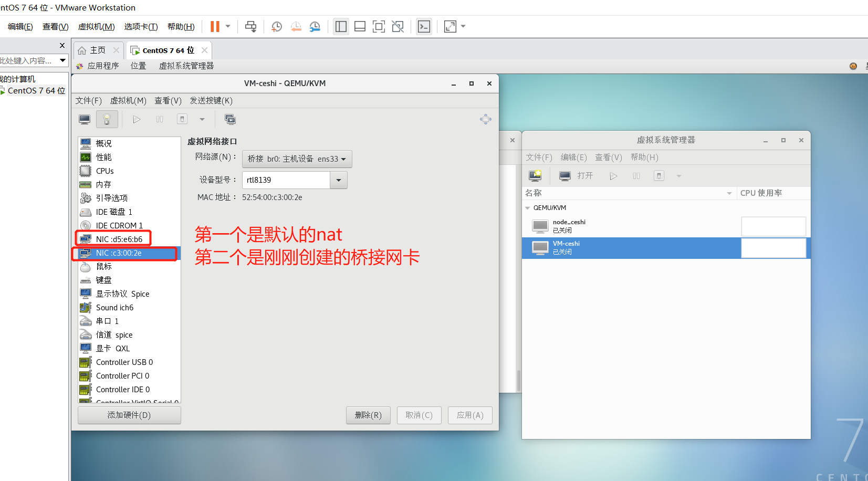Click the take snapshot icon
This screenshot has width=868, height=481.
(x=277, y=26)
